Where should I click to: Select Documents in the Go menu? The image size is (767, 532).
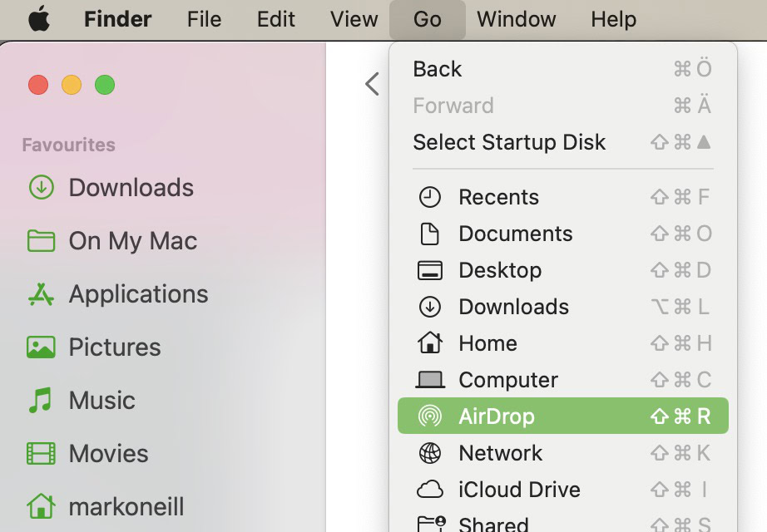click(x=515, y=234)
